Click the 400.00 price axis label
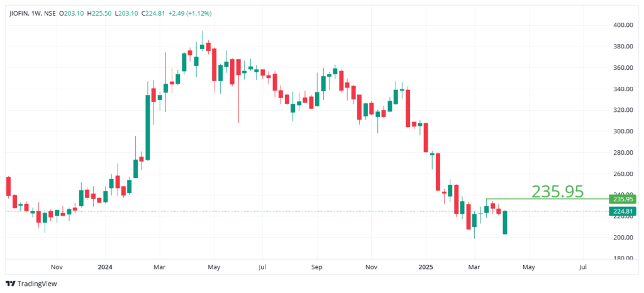The image size is (644, 293). (623, 25)
